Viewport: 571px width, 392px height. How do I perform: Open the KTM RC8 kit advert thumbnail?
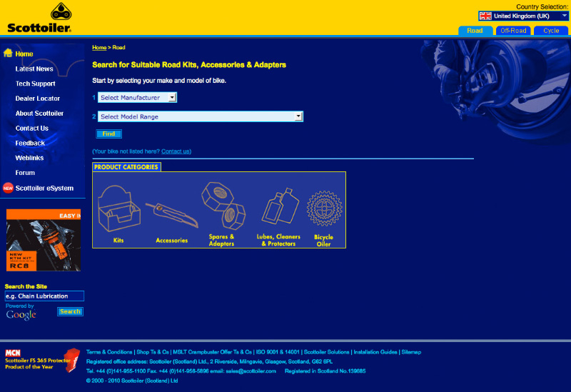[44, 241]
